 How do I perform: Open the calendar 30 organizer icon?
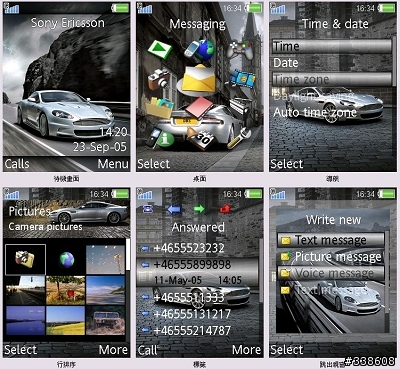200,138
